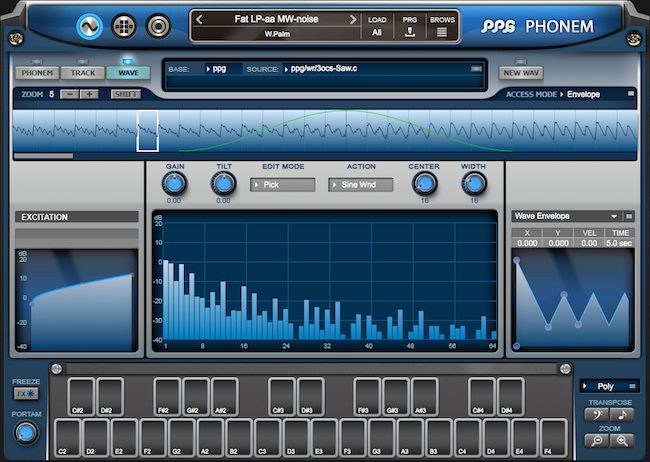Click the PORTAM knob
Viewport: 650px width, 462px height.
click(x=26, y=433)
